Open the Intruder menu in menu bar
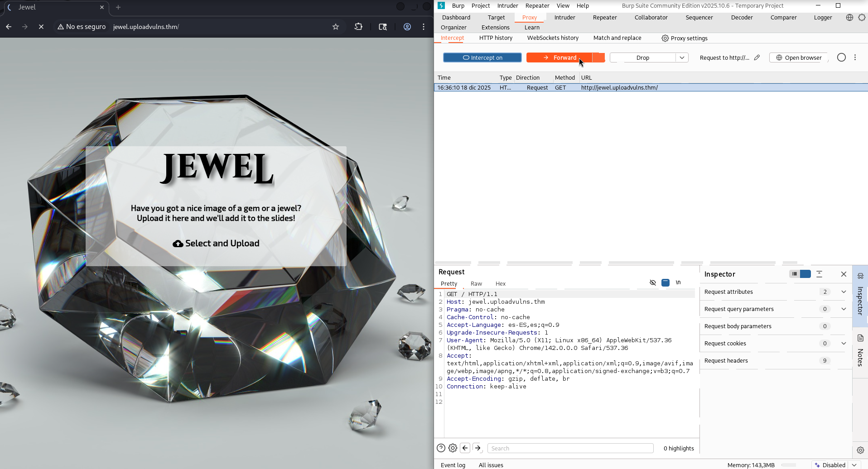Viewport: 868px width, 469px height. (x=507, y=5)
